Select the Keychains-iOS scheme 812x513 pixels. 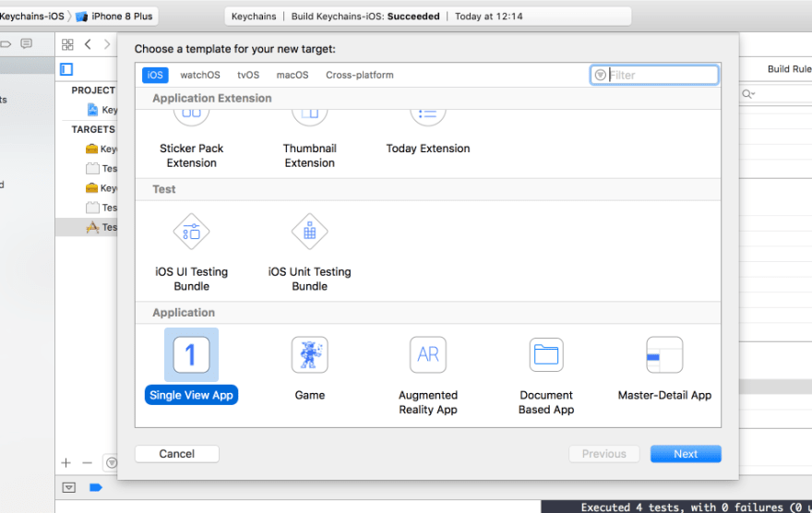(x=32, y=16)
